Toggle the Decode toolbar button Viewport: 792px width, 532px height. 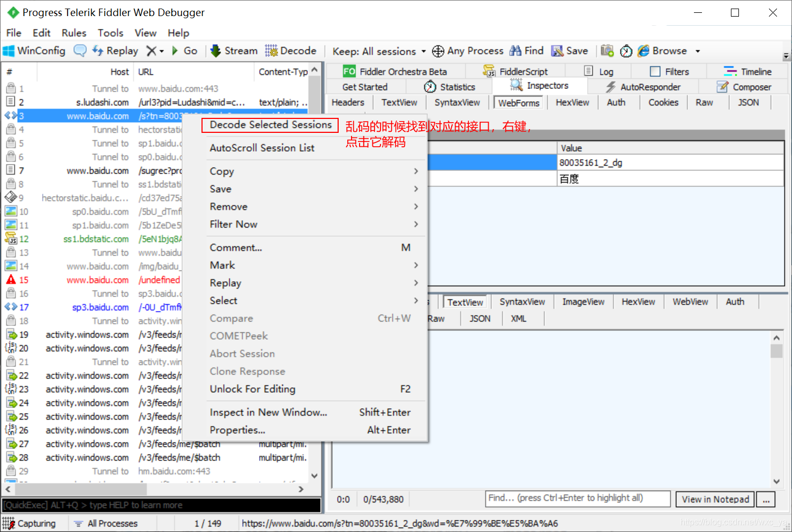[291, 51]
